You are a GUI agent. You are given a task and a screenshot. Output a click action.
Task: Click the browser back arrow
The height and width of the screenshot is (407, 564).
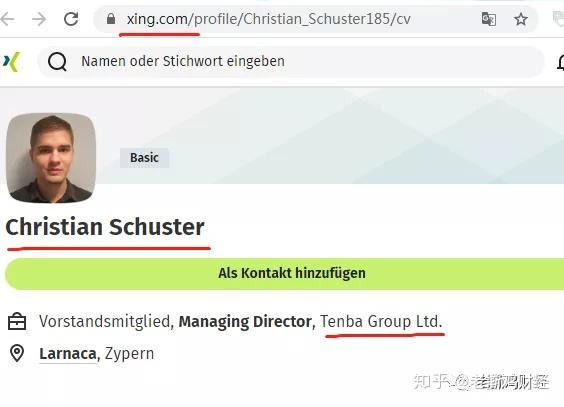click(6, 19)
